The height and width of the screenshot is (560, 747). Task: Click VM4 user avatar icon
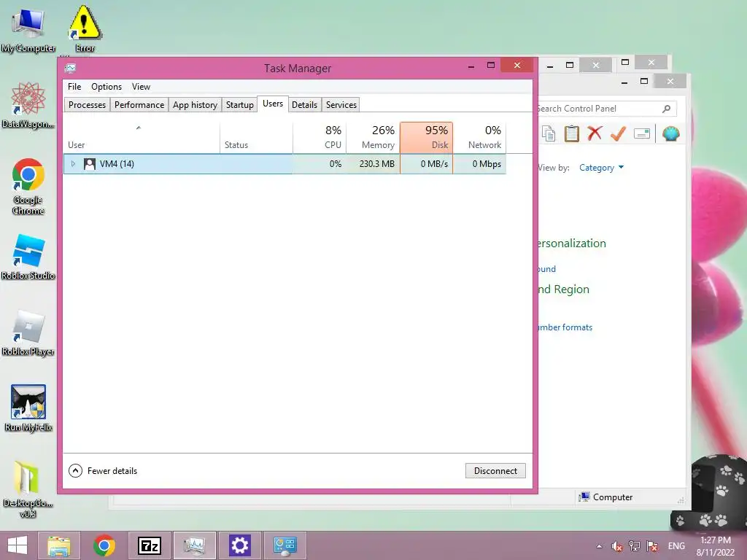pyautogui.click(x=90, y=164)
